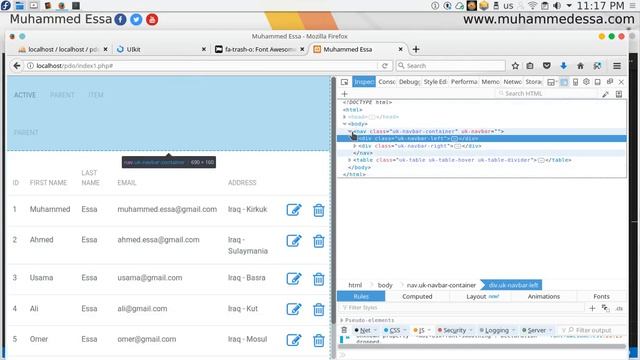
Task: Open the Network DevTools tab
Action: [x=512, y=82]
